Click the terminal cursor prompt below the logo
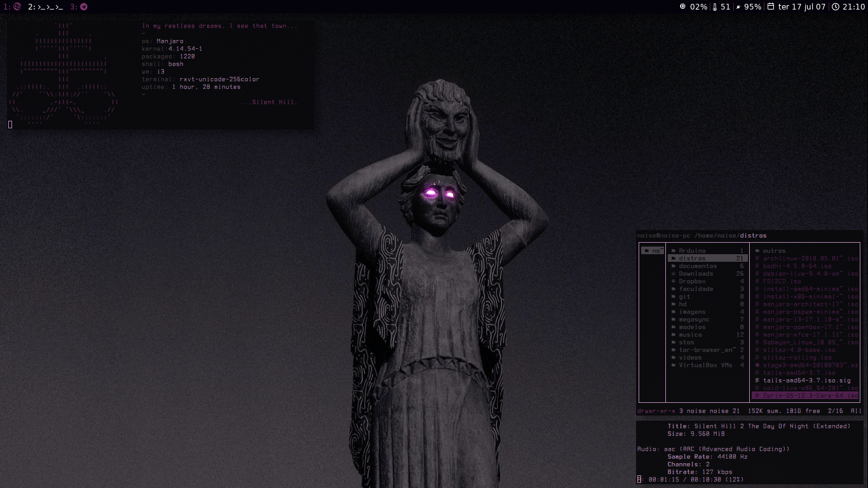The height and width of the screenshot is (488, 868). [10, 125]
